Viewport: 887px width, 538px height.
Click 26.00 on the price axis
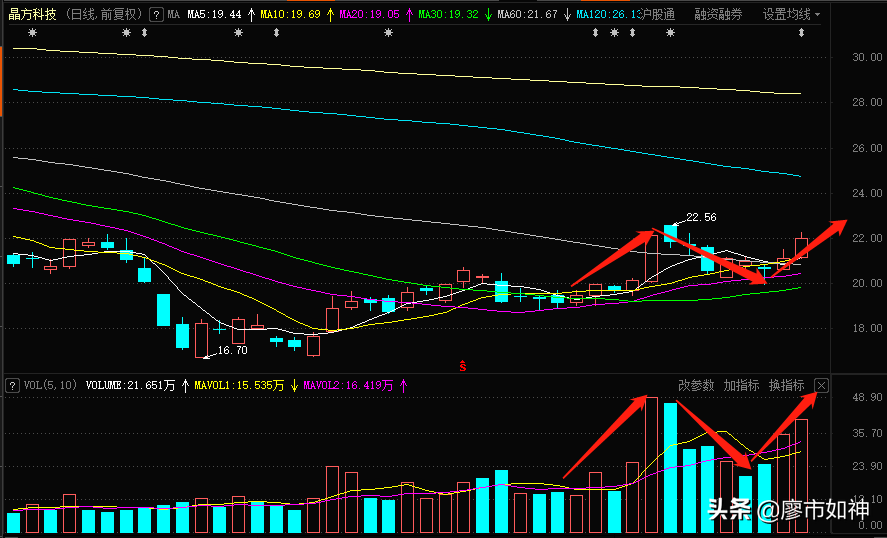pos(867,148)
